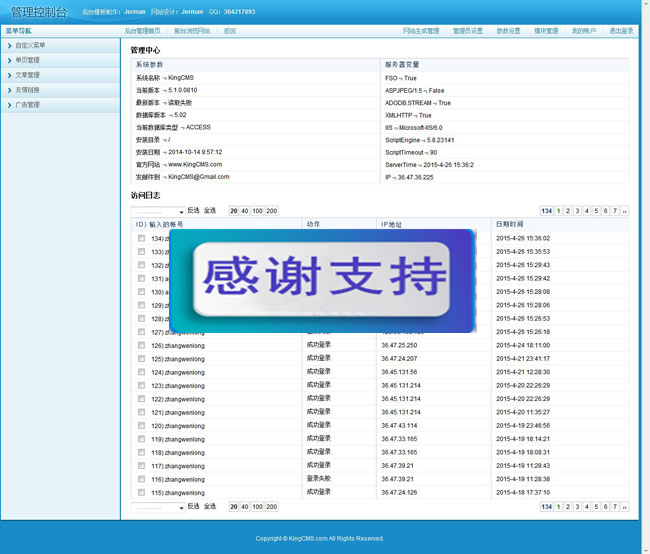Select 返回 in the top navigation

coord(230,31)
